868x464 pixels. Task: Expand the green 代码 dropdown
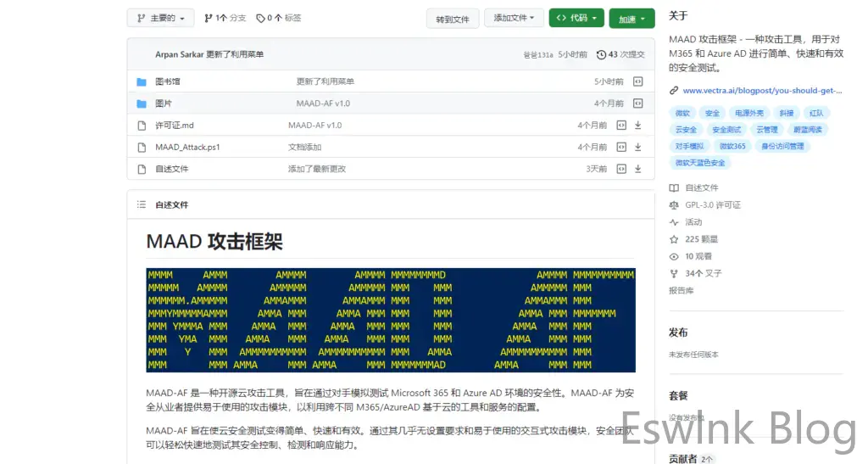[576, 18]
